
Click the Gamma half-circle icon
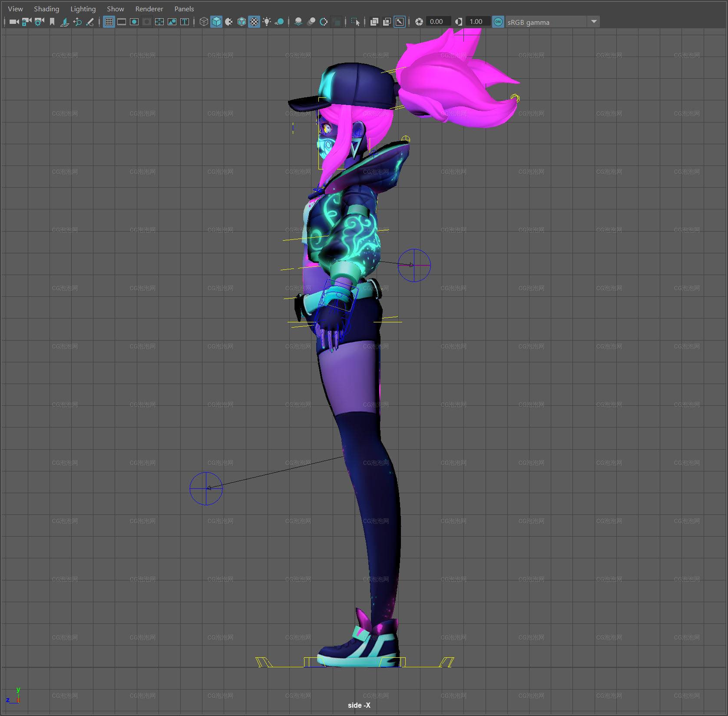pos(459,22)
